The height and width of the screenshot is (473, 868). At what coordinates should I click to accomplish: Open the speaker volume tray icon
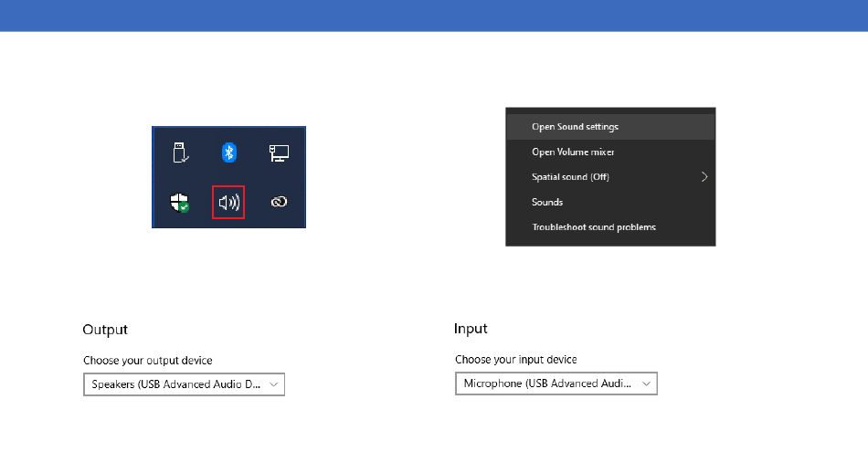tap(228, 203)
